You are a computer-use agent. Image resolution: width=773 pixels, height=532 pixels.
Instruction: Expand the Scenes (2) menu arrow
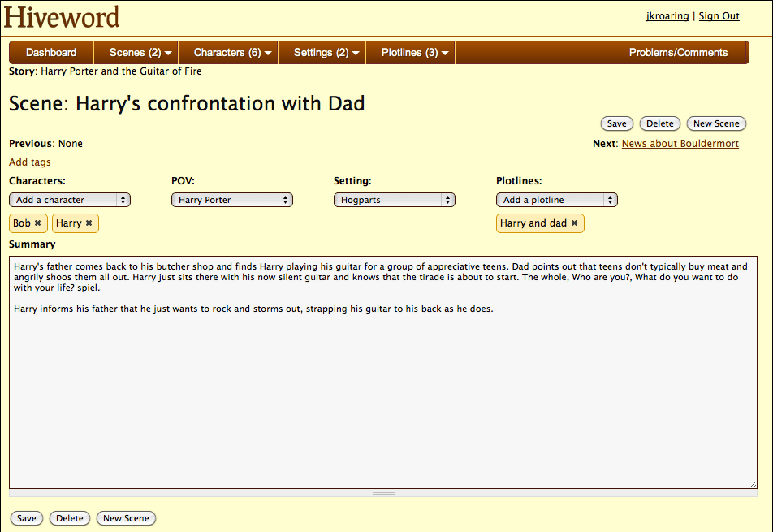coord(168,54)
